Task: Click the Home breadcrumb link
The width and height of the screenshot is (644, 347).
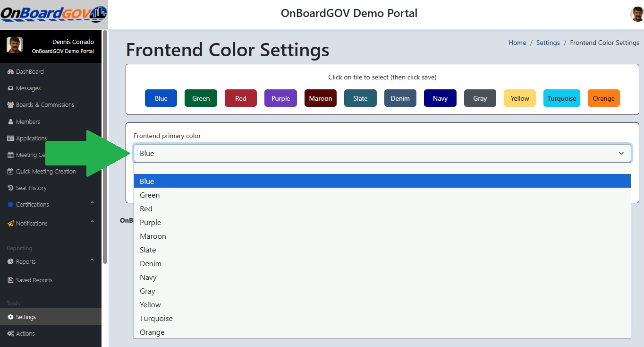Action: (x=517, y=43)
